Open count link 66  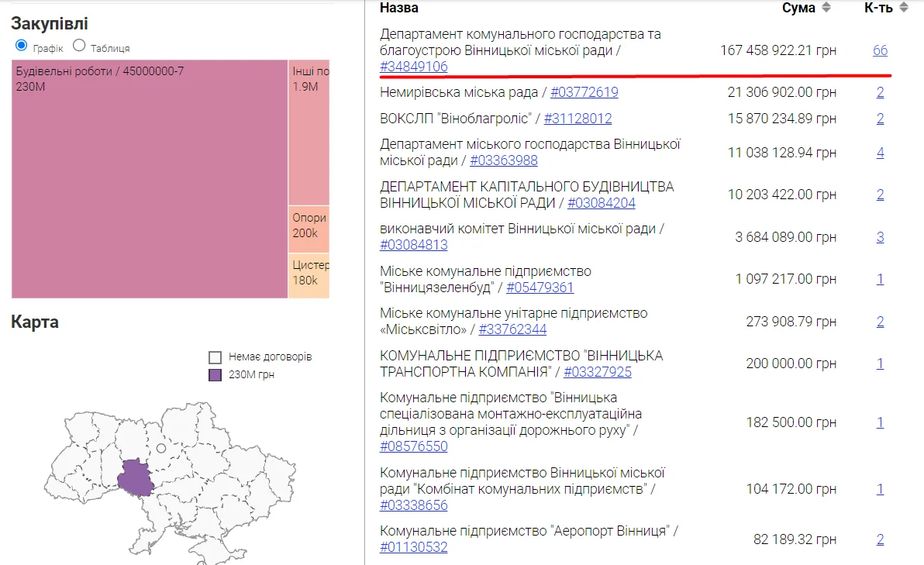880,50
